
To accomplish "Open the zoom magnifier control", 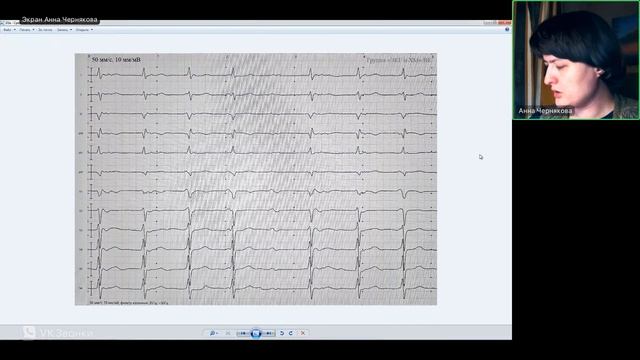I will 213,333.
